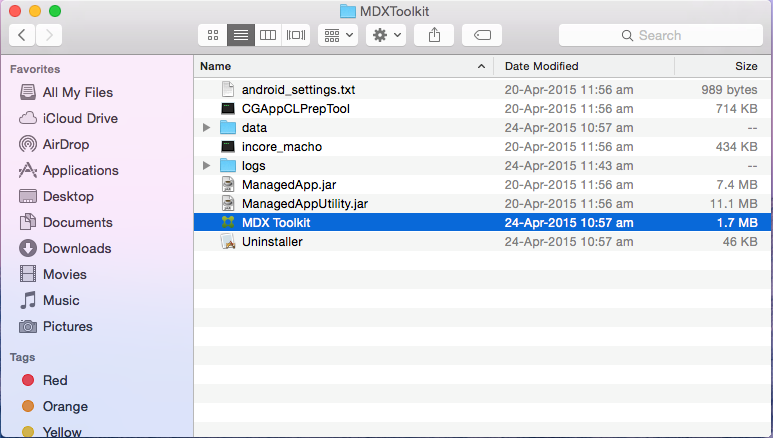Screen dimensions: 773x438
Task: Open AirDrop from the sidebar
Action: [66, 144]
